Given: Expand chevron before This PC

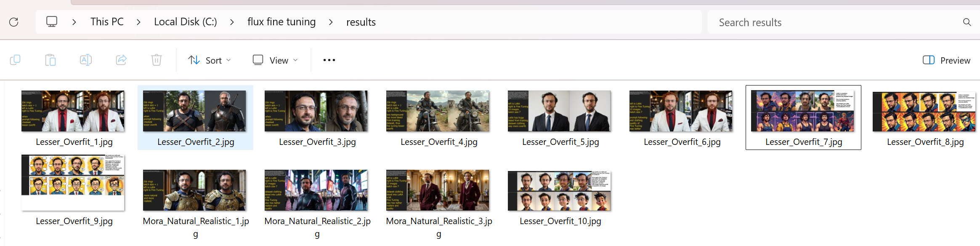Looking at the screenshot, I should coord(74,22).
